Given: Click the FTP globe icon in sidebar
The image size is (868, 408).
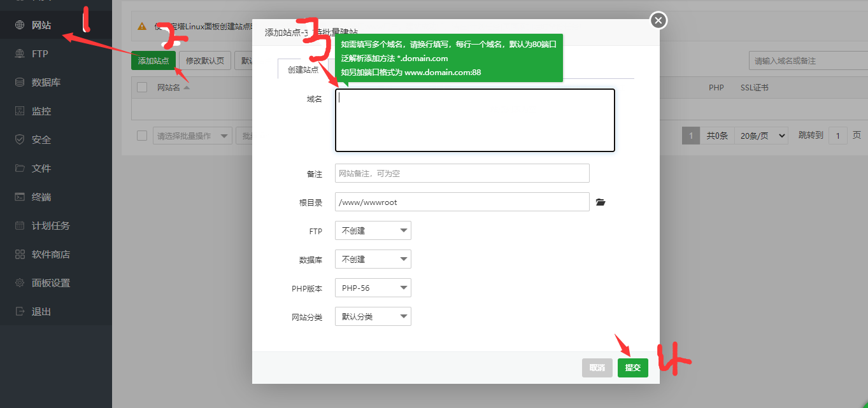Looking at the screenshot, I should click(20, 54).
